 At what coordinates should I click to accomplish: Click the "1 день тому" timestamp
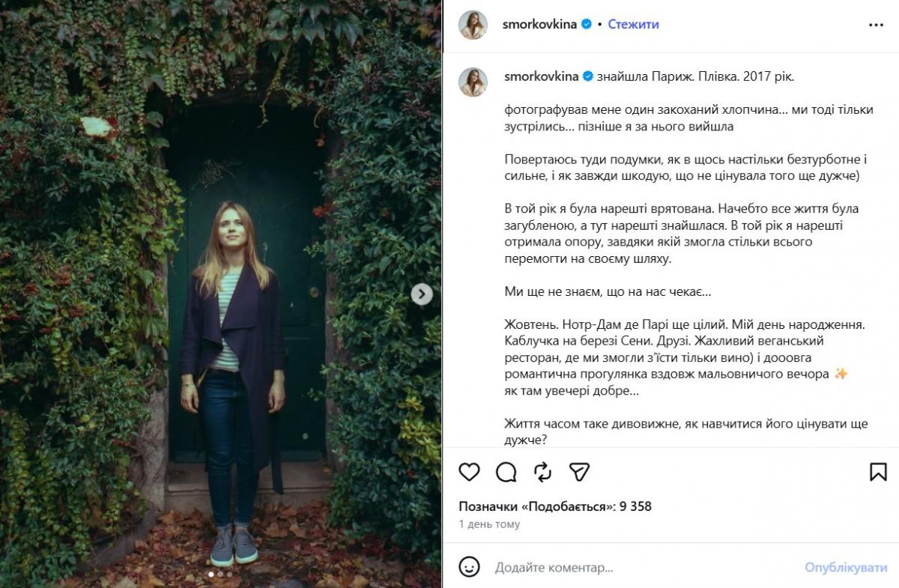click(x=489, y=524)
